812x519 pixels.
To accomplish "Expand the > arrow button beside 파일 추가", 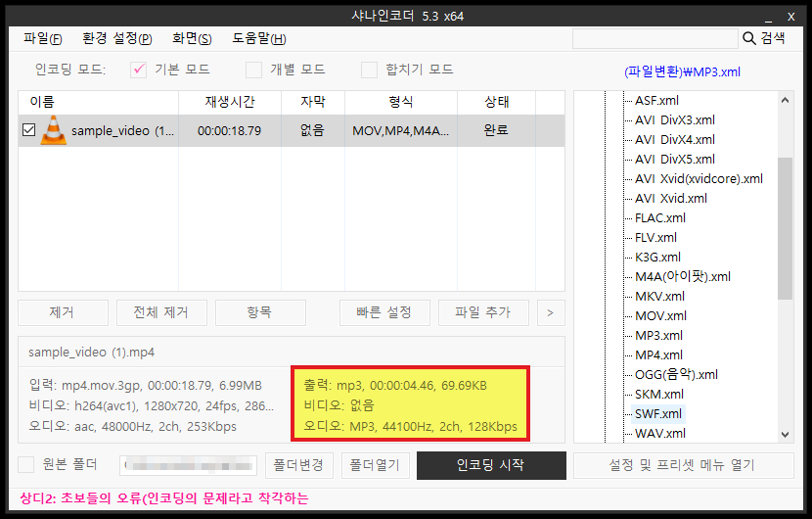I will [x=551, y=312].
